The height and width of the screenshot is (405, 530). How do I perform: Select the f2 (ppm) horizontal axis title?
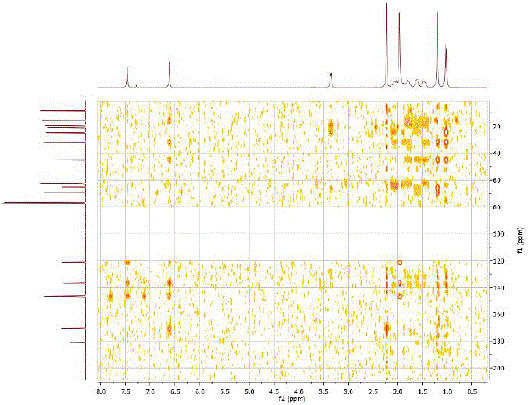pyautogui.click(x=292, y=399)
